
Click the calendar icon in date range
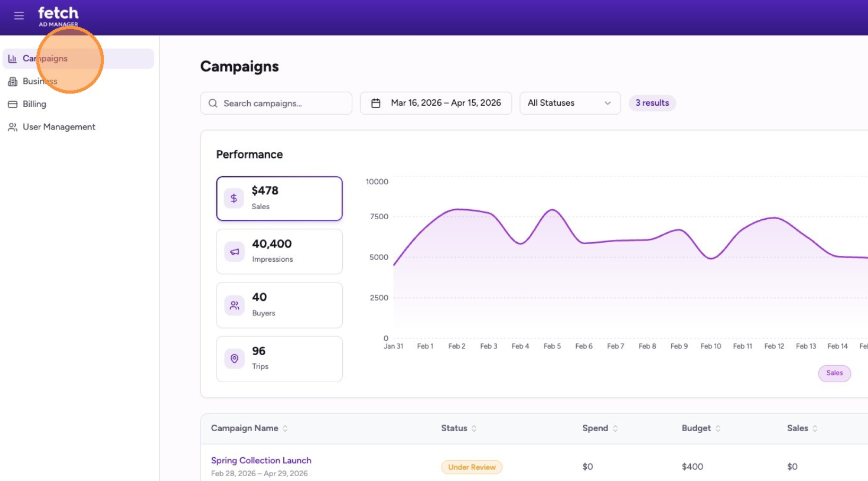(376, 103)
